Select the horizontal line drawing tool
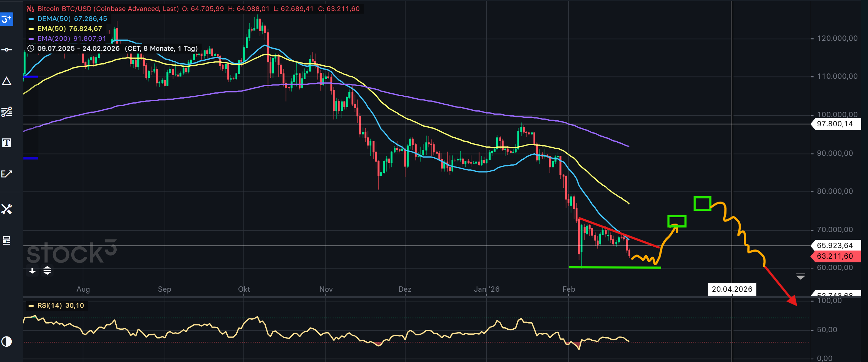Viewport: 868px width, 362px height. (x=6, y=50)
